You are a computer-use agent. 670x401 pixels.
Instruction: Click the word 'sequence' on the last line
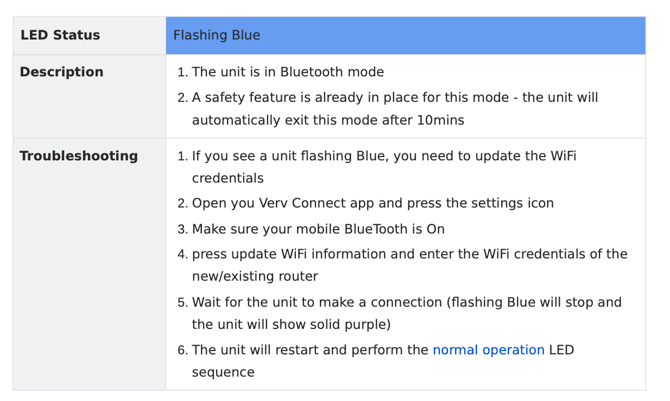pos(223,372)
